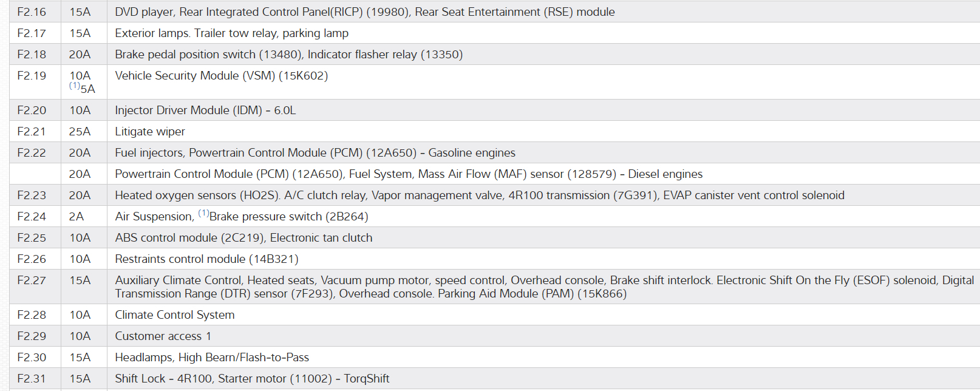The image size is (980, 391).
Task: Click the 20A rating for fuse F2.18
Action: pyautogui.click(x=80, y=55)
